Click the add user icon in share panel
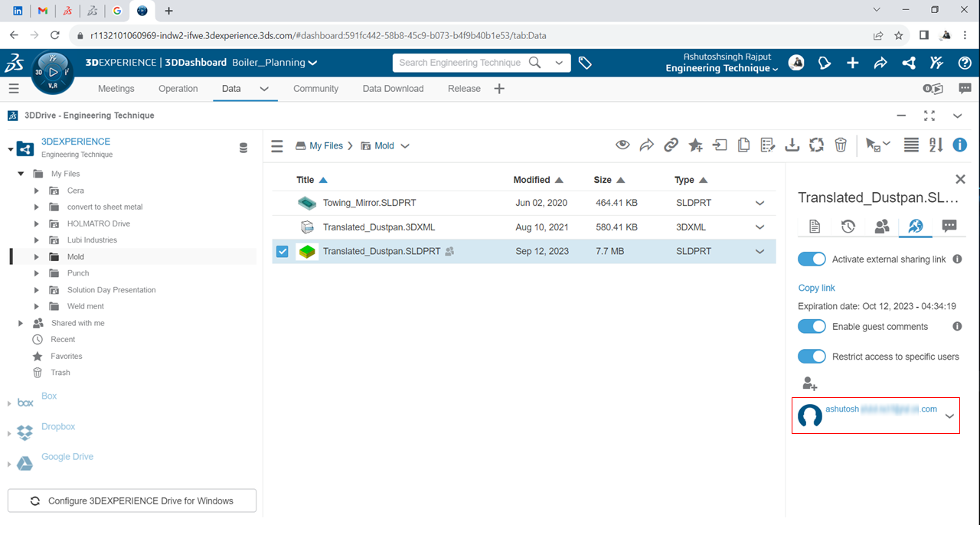The height and width of the screenshot is (551, 980). click(809, 383)
